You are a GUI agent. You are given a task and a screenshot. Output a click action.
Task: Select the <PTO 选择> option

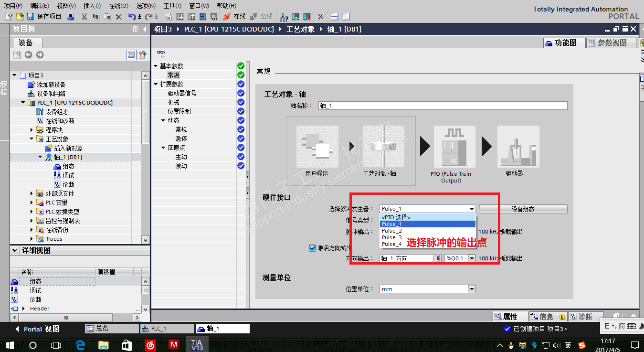tap(428, 217)
